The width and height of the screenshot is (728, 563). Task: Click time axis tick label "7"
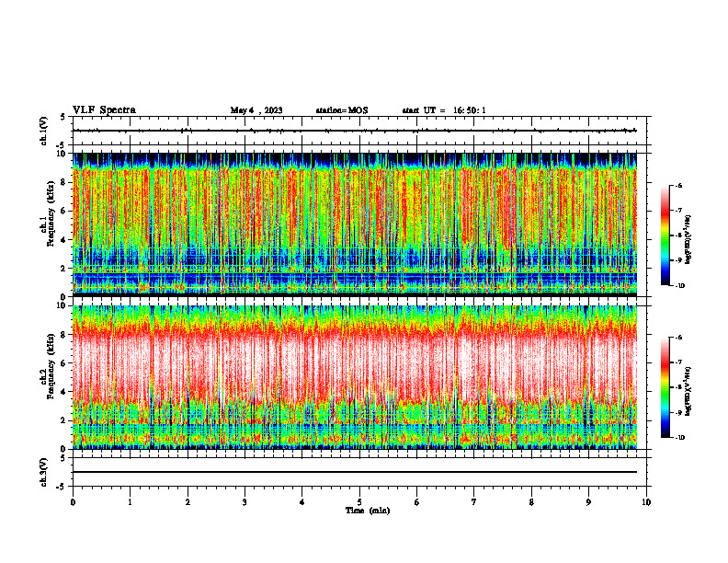pos(474,502)
